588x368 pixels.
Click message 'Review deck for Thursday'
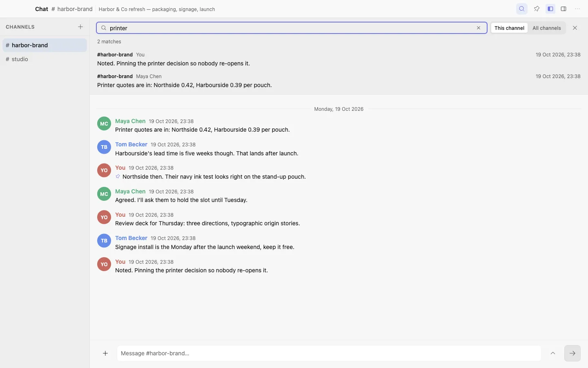click(207, 223)
